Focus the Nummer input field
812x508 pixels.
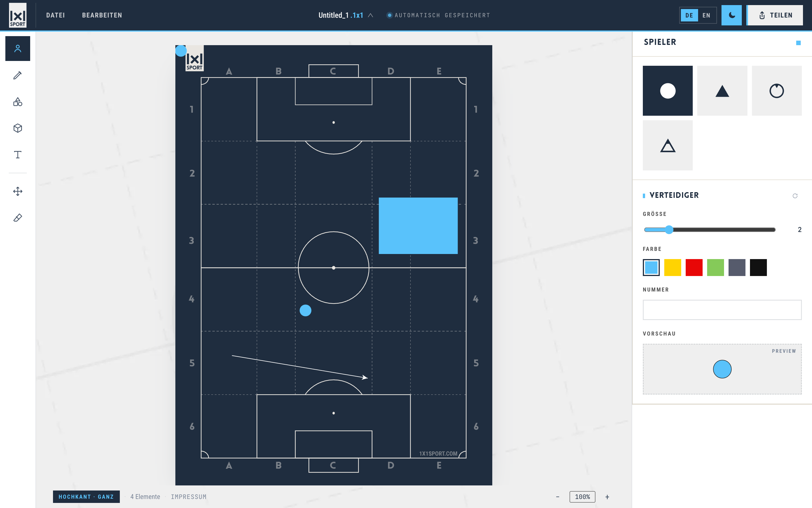coord(722,310)
